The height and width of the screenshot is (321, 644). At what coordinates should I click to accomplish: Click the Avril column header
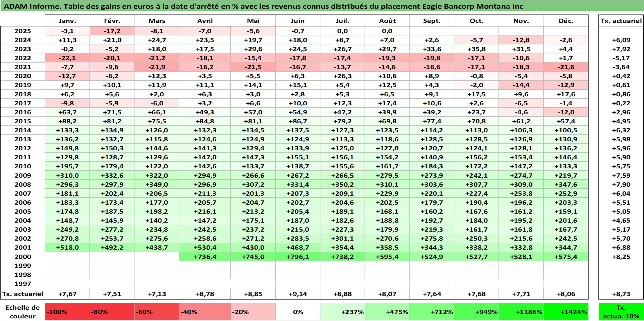(205, 21)
